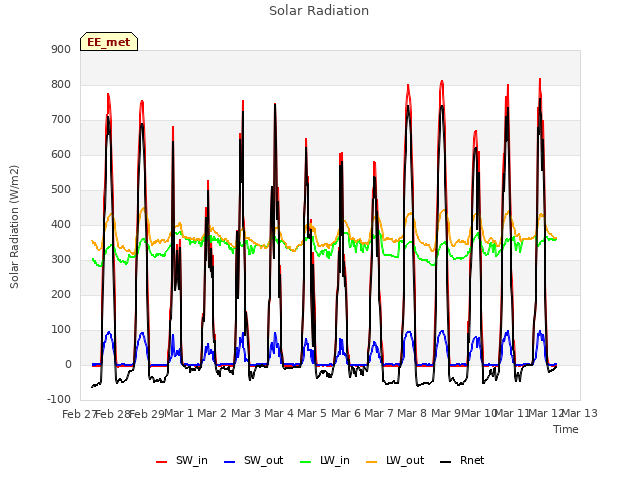Click the 300 y-axis tick label
The height and width of the screenshot is (480, 640).
(x=61, y=260)
